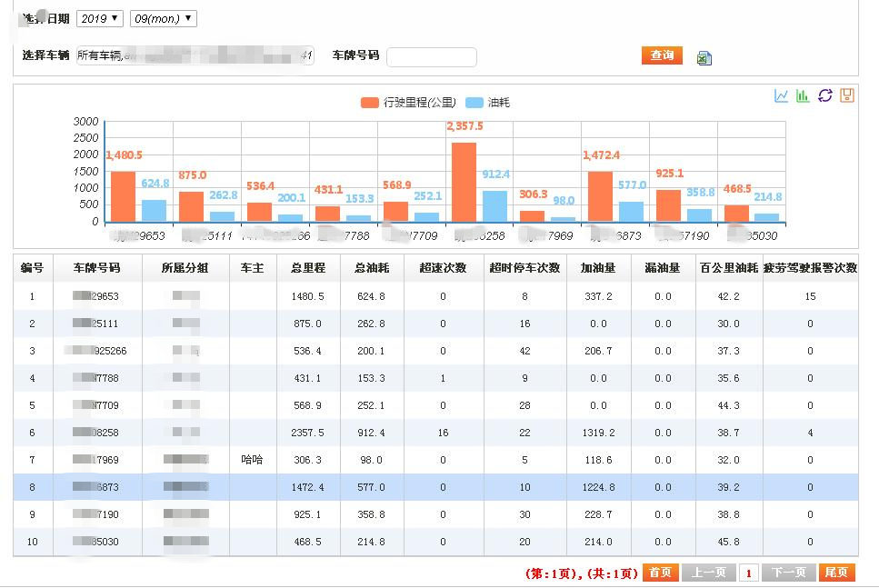Switch chart to line view
The image size is (879, 588).
tap(781, 95)
